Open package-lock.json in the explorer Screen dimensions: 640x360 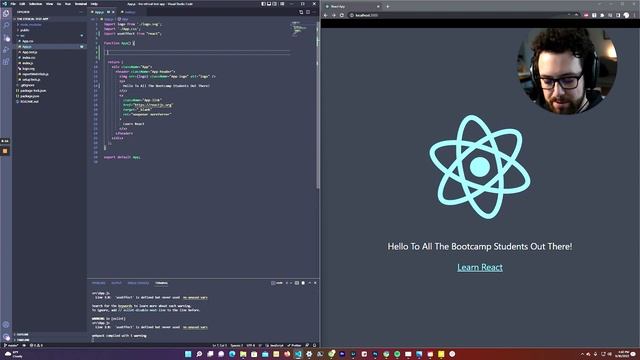(x=49, y=91)
